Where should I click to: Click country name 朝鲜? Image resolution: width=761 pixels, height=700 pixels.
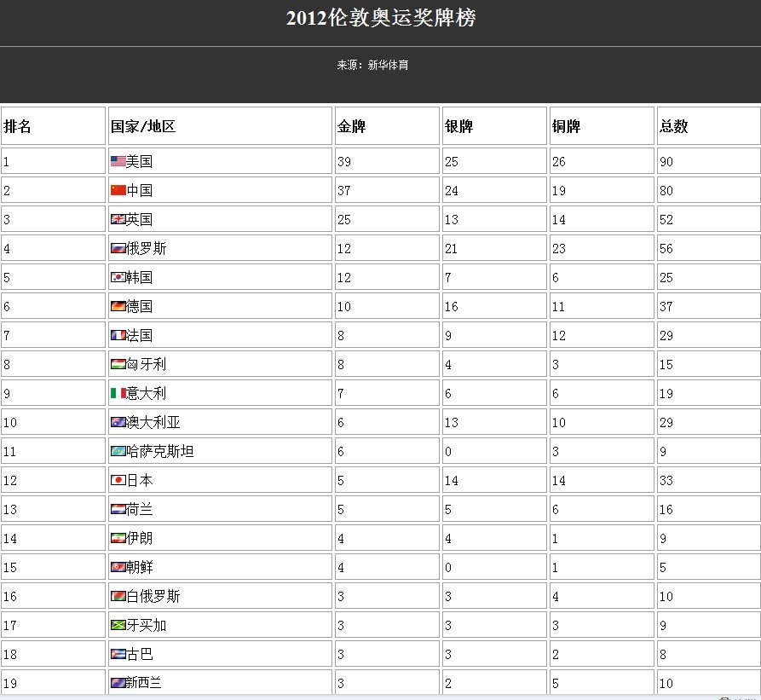click(139, 567)
